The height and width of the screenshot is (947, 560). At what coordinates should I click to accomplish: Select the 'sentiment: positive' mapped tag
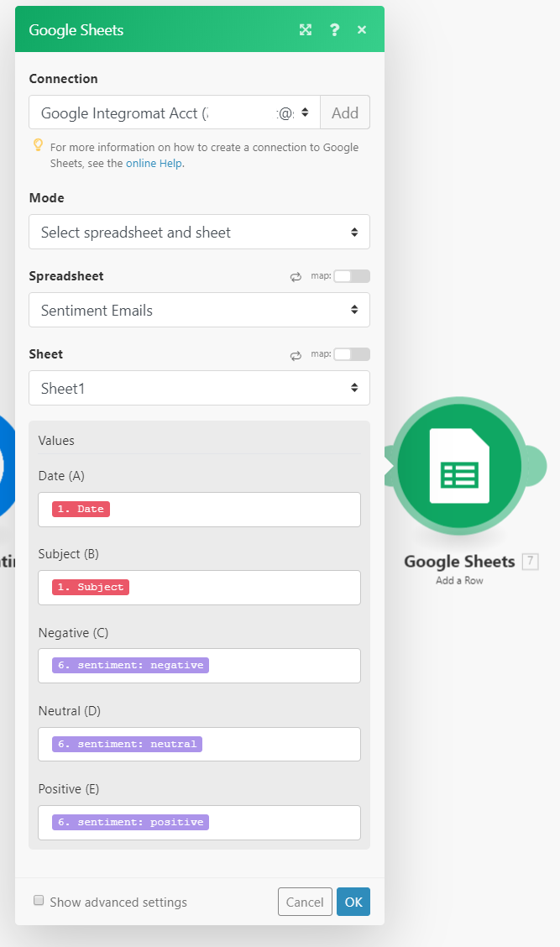(x=130, y=822)
